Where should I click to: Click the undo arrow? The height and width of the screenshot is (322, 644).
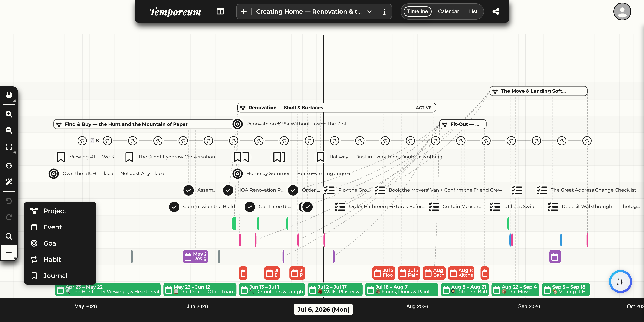(9, 201)
